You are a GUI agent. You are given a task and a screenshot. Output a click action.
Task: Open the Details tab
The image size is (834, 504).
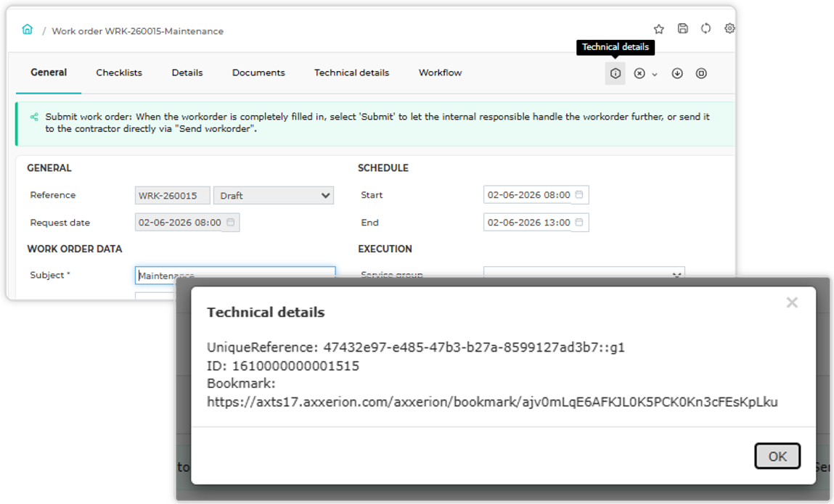[187, 73]
